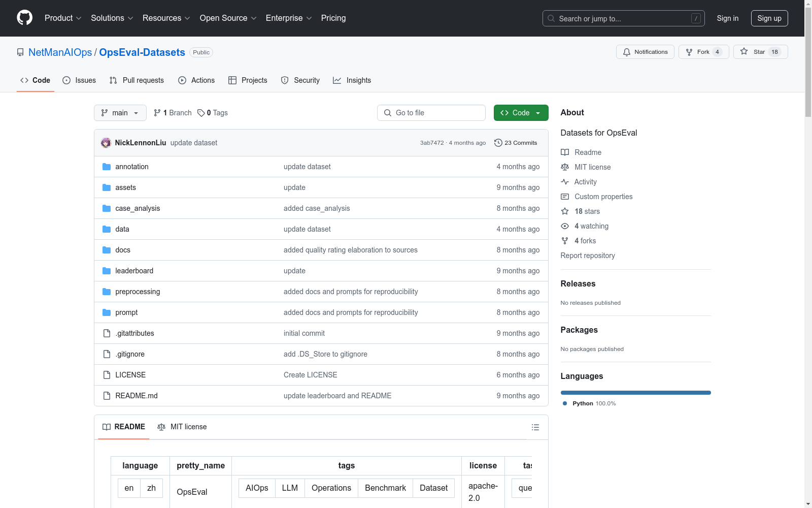Fork the repository
Viewport: 812px width, 508px height.
(x=704, y=52)
